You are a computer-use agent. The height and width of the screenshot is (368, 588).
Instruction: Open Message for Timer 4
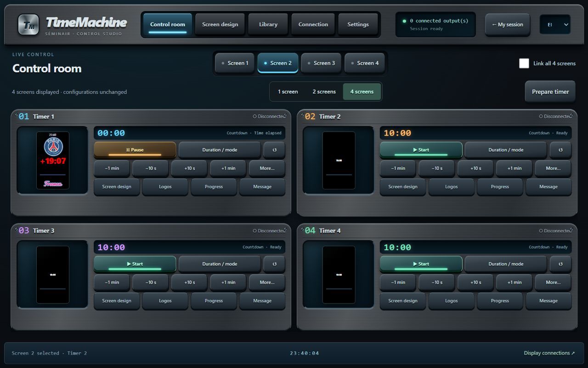tap(548, 301)
